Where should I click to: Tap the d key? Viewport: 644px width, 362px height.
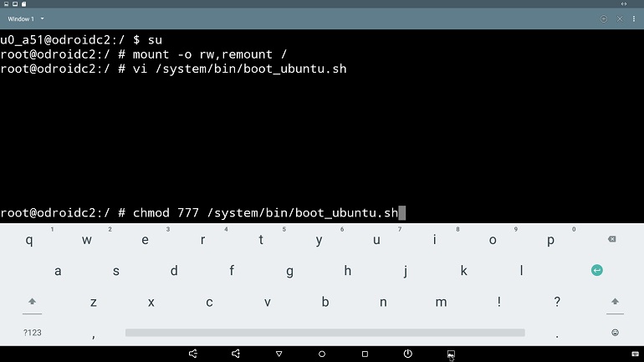pyautogui.click(x=174, y=271)
